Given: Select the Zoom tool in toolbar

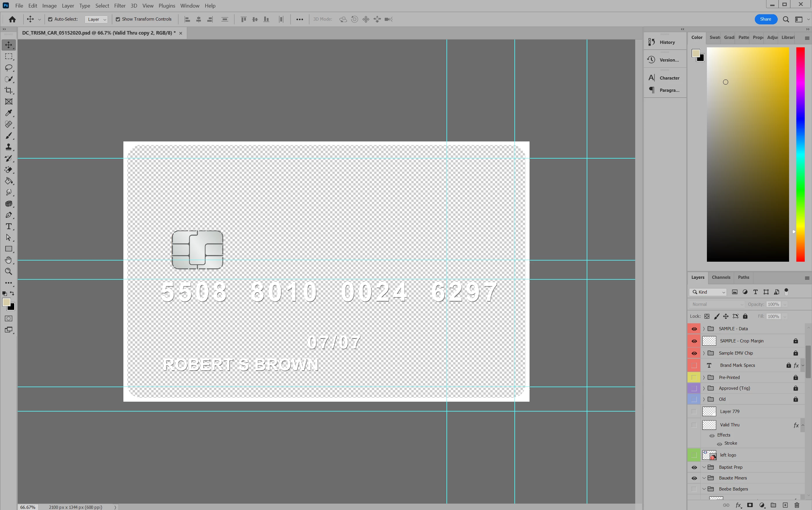Looking at the screenshot, I should [x=9, y=272].
